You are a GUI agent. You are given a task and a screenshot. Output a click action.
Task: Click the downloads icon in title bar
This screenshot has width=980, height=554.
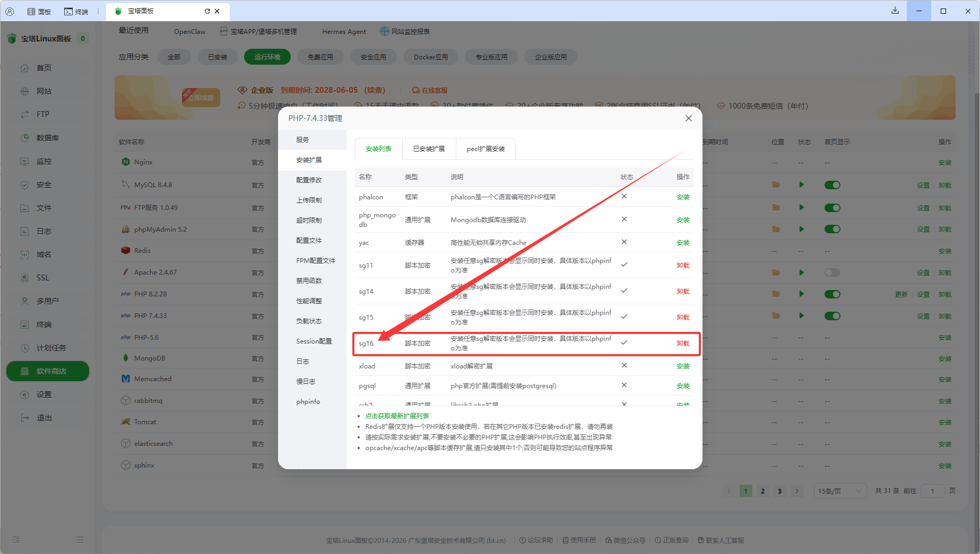click(x=895, y=11)
